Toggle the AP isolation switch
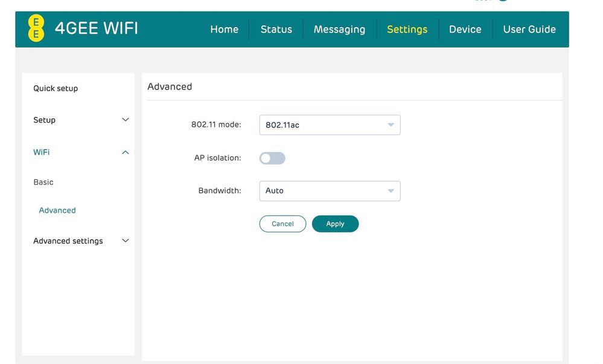603x364 pixels. pyautogui.click(x=272, y=158)
